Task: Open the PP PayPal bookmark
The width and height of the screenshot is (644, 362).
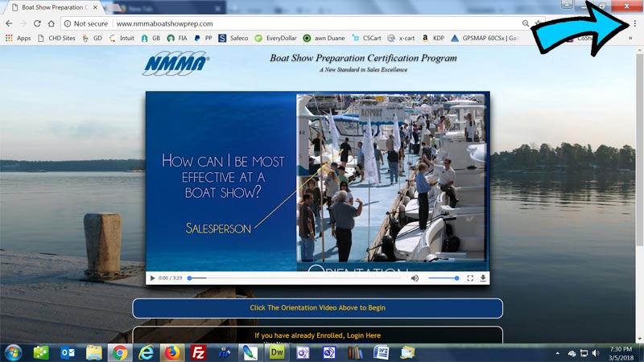Action: tap(204, 38)
